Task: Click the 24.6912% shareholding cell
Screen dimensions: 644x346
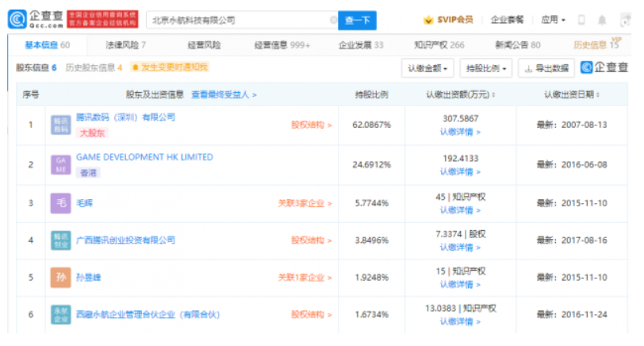Action: (371, 165)
